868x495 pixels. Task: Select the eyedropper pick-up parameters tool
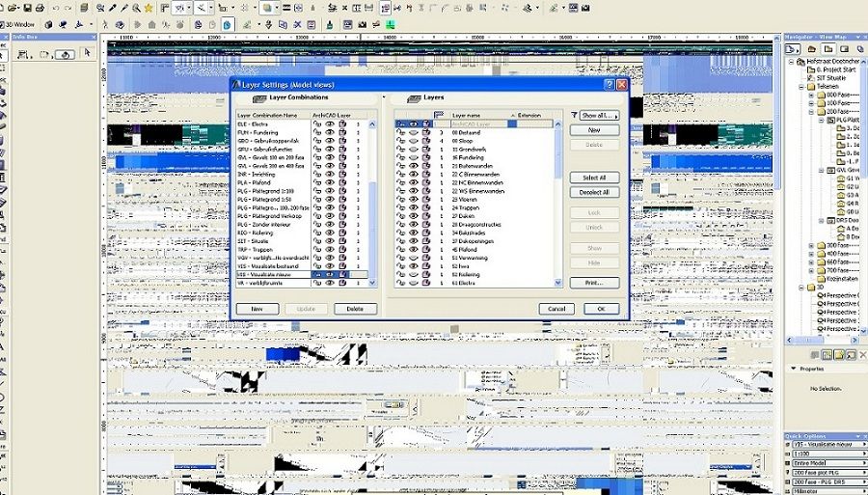pos(113,8)
